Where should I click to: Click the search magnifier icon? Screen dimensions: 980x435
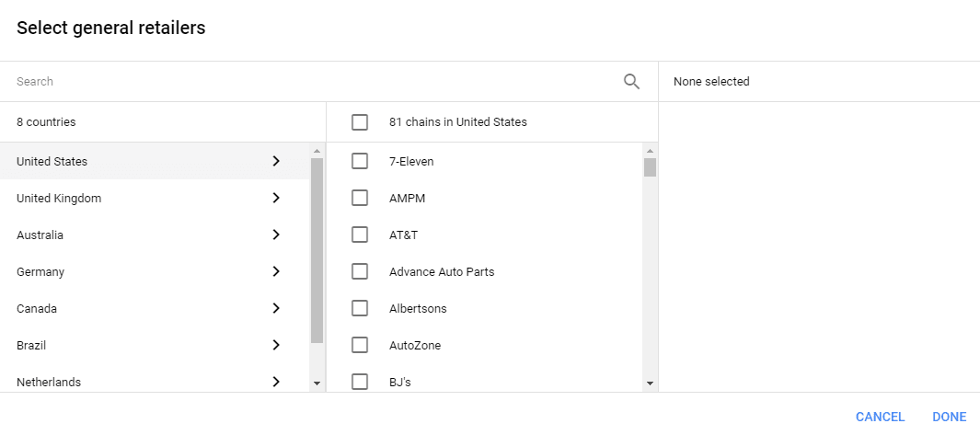631,81
